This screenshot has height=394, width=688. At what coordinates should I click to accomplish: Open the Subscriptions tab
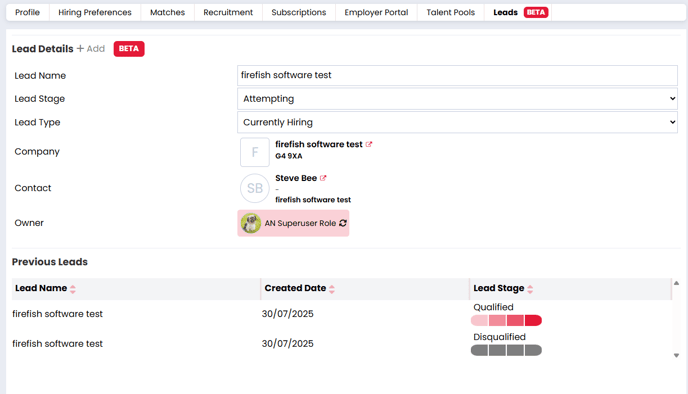(x=298, y=12)
